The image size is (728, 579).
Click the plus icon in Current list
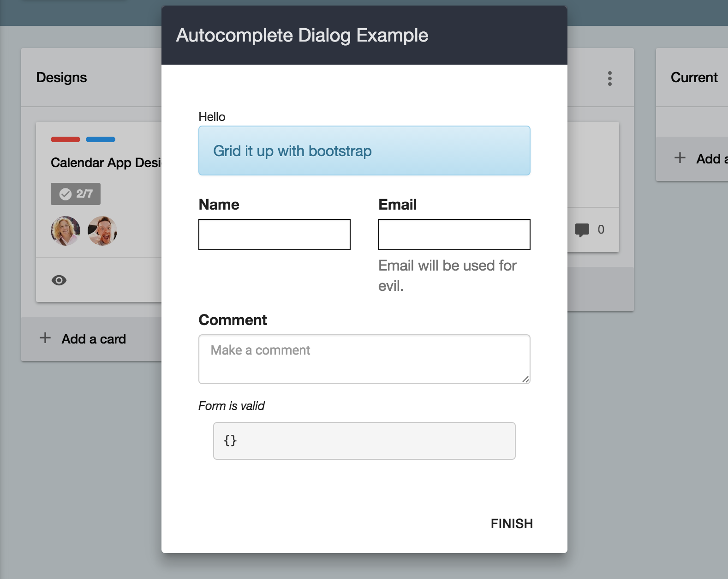pos(680,158)
